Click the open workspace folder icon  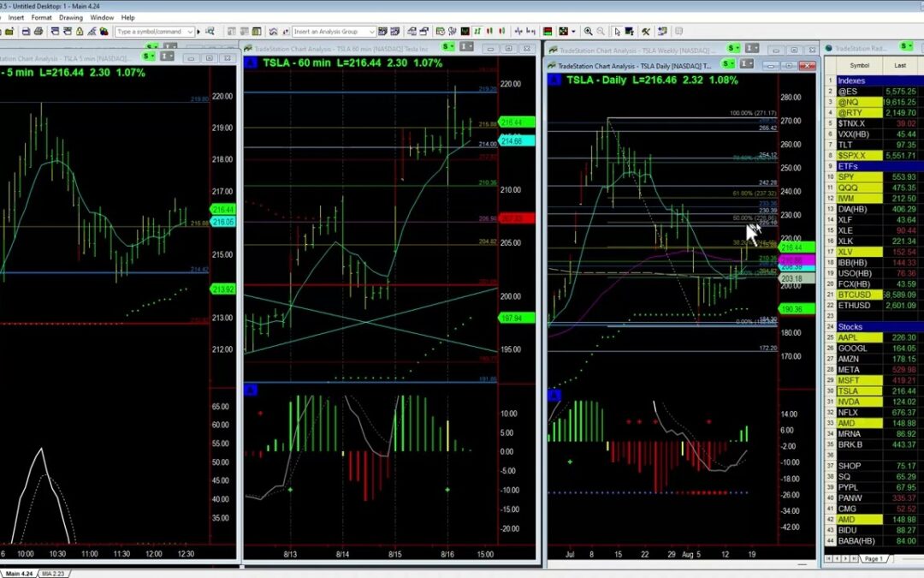[10, 32]
